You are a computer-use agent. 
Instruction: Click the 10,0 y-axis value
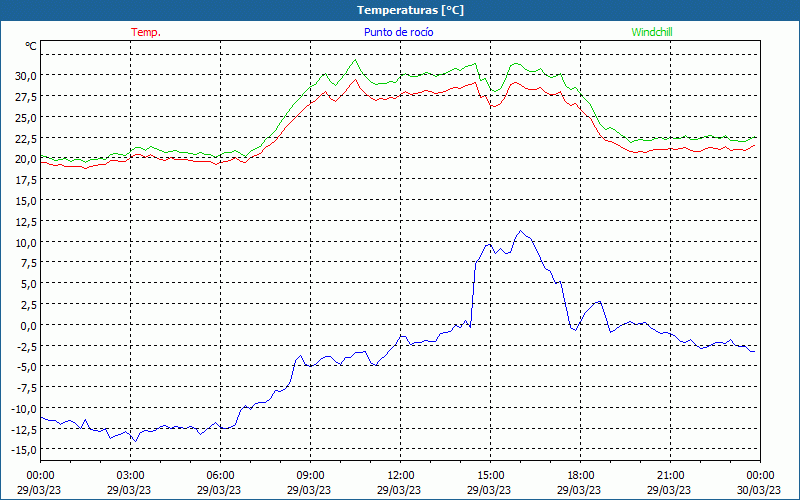tap(26, 242)
